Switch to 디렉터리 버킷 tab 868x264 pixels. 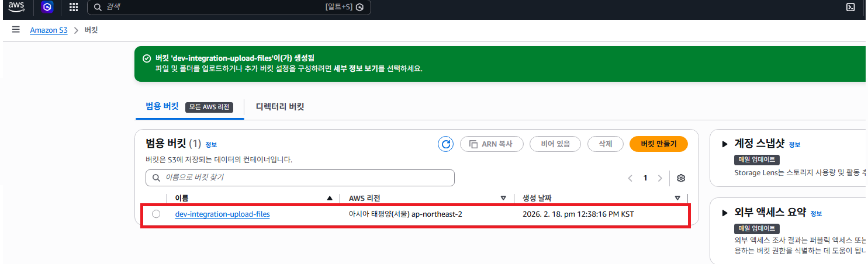point(280,107)
